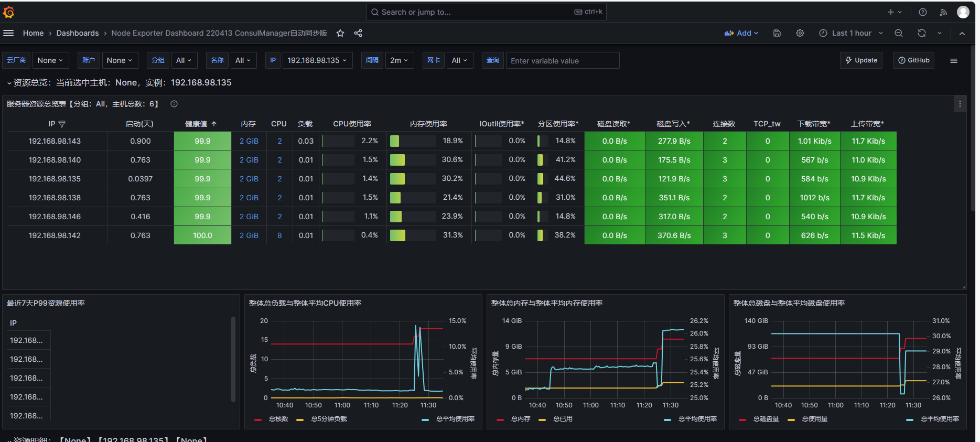
Task: Click the Update button
Action: click(861, 60)
